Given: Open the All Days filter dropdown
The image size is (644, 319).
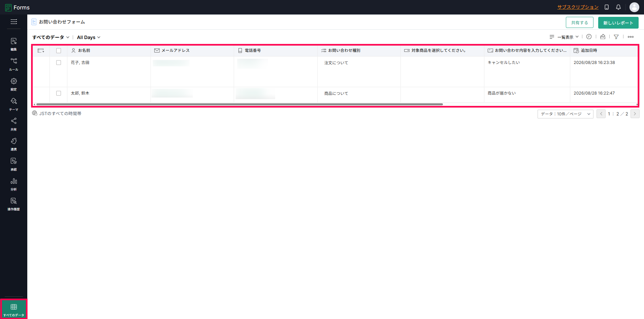Looking at the screenshot, I should [89, 37].
